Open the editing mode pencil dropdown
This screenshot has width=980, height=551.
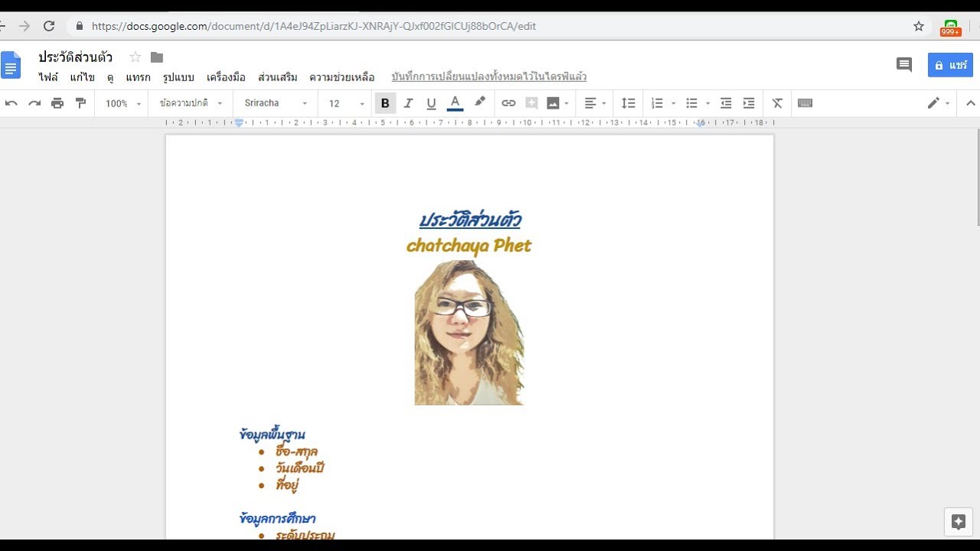939,103
